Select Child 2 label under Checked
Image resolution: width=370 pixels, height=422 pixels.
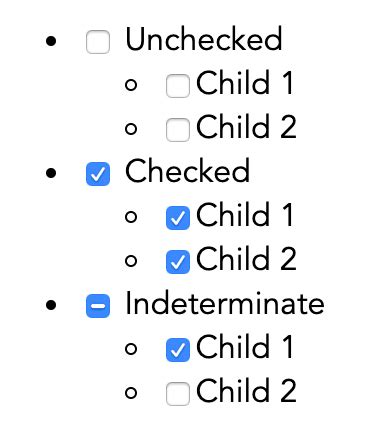[x=246, y=259]
